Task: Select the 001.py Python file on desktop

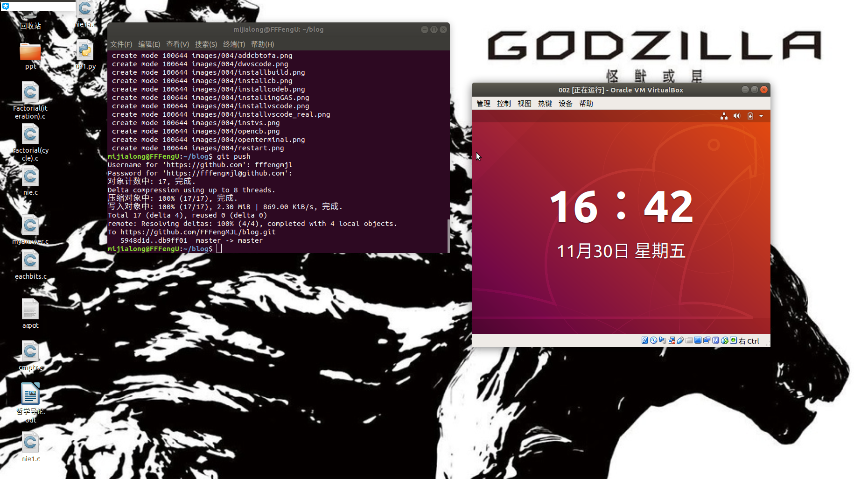Action: (85, 54)
